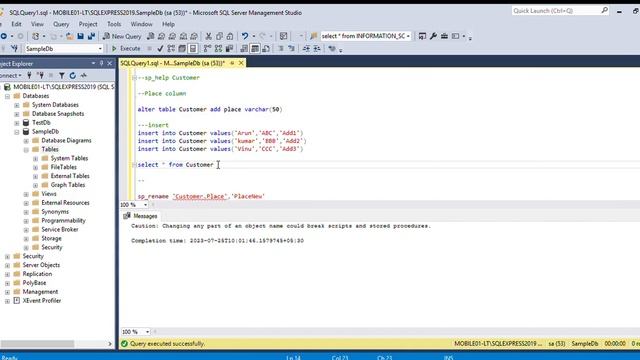This screenshot has height=360, width=640.
Task: Collapse the SampleDb database node
Action: [17, 131]
